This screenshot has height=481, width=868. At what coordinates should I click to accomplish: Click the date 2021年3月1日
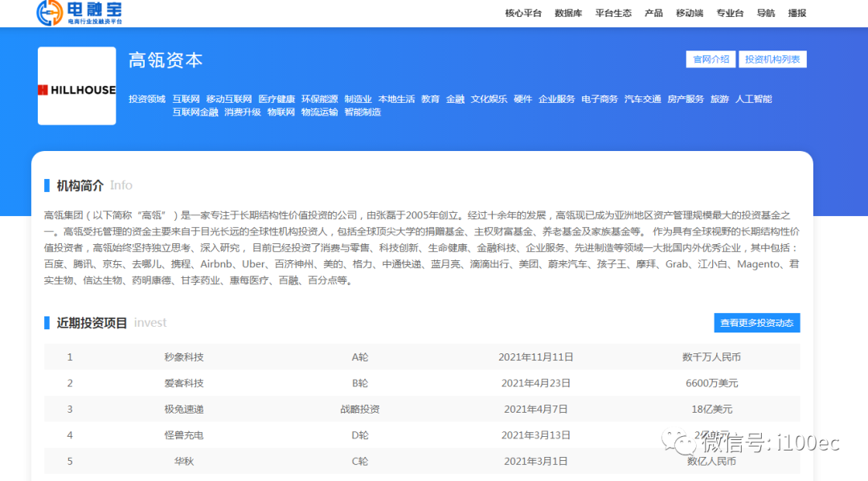pyautogui.click(x=536, y=461)
